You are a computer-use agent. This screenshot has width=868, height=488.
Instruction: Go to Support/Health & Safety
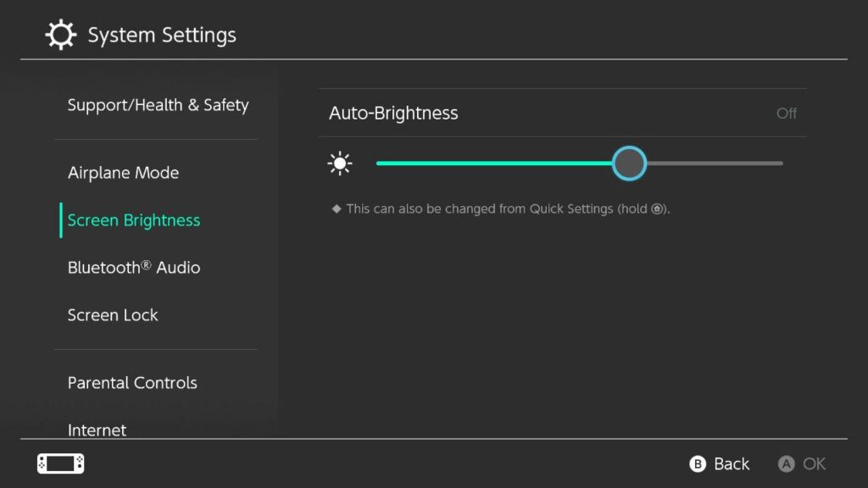click(158, 105)
